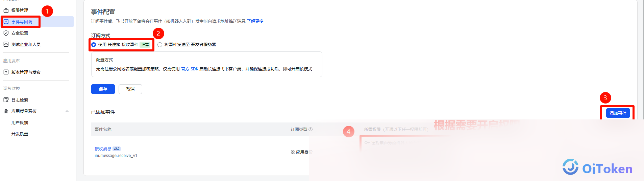Select 将事件发送至开发者服务器 radio option
The height and width of the screenshot is (181, 644).
click(160, 45)
